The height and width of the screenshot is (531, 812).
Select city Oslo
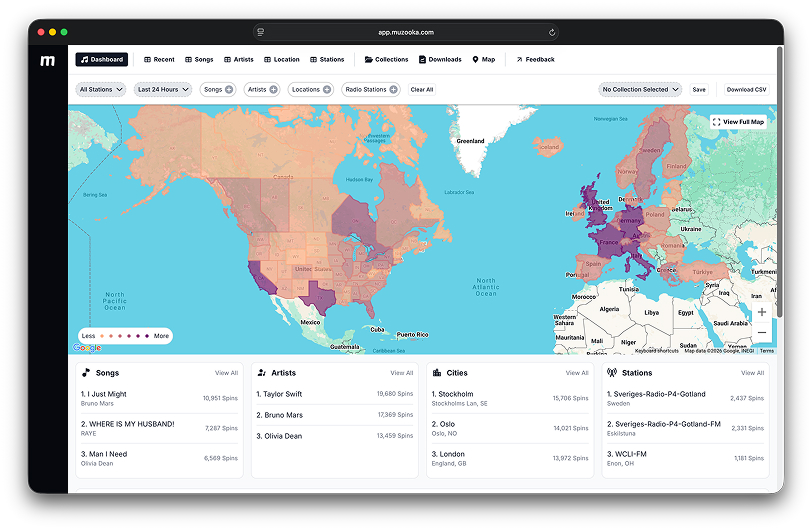[510, 428]
